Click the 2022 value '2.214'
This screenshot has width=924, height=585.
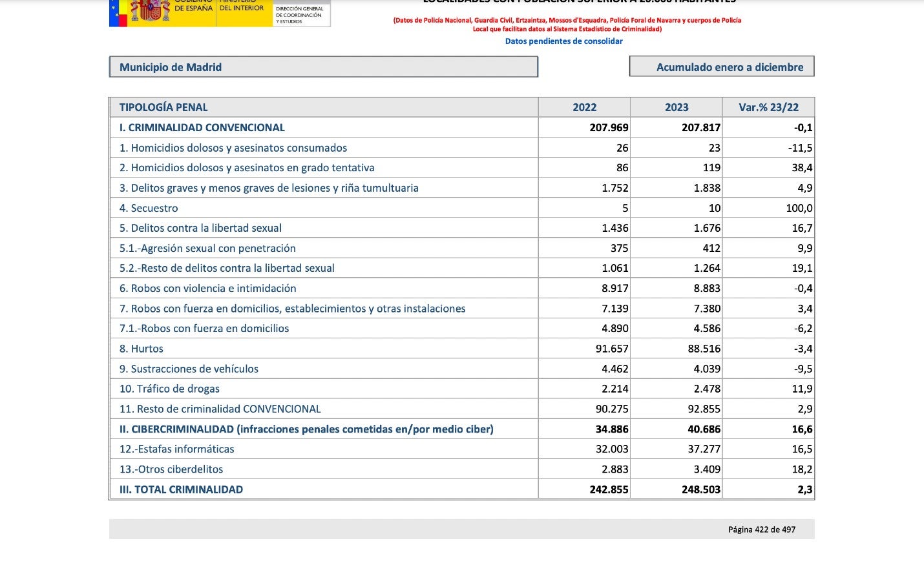(x=615, y=389)
